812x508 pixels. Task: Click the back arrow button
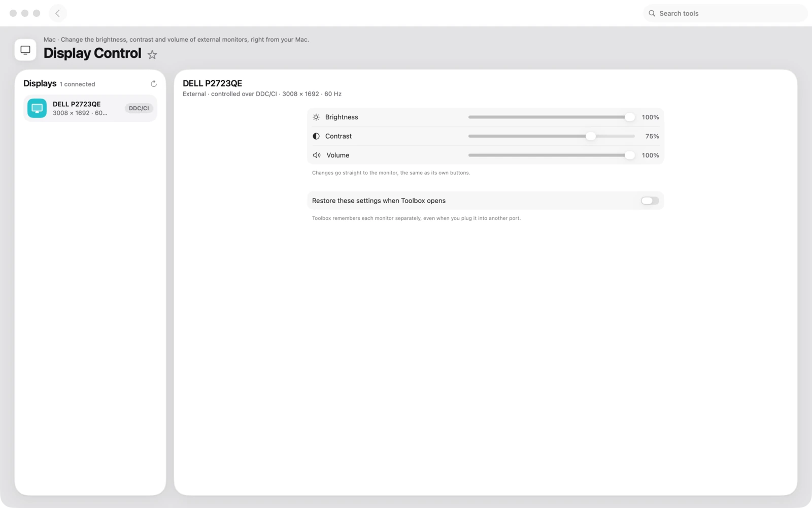(58, 13)
